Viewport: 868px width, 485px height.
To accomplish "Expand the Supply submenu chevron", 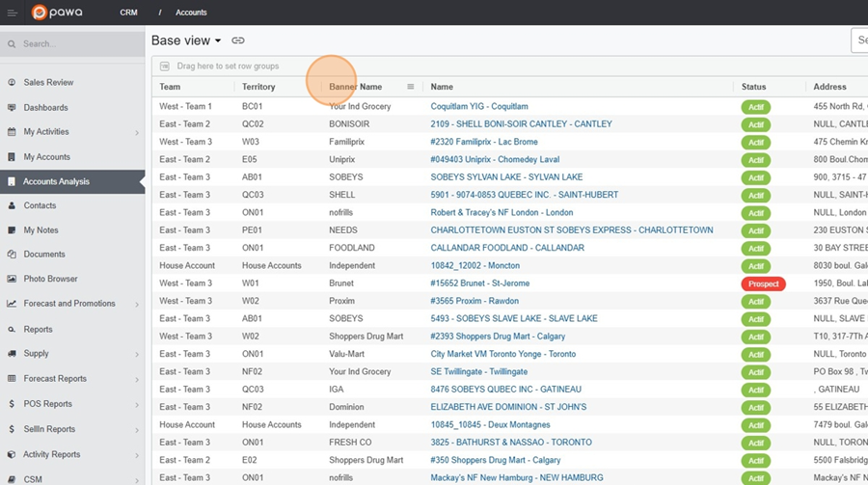I will 137,354.
